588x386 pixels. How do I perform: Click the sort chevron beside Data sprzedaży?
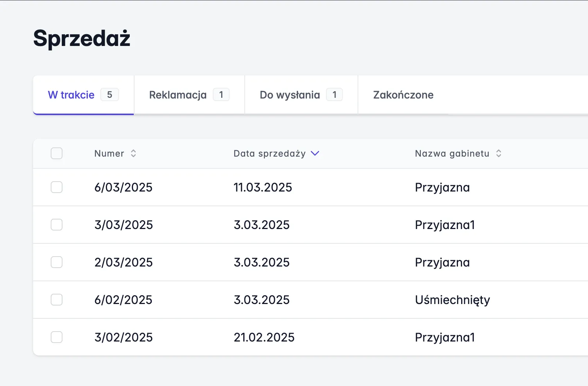pos(315,153)
